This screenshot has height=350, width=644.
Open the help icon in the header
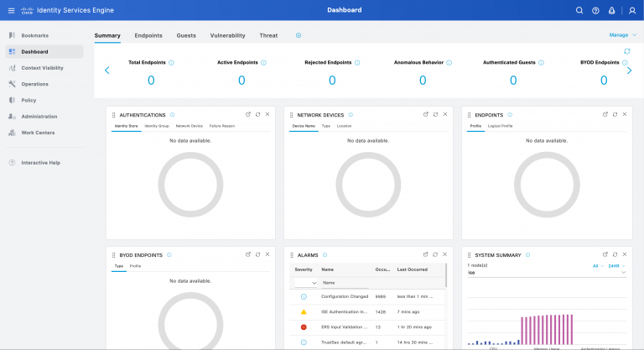595,10
